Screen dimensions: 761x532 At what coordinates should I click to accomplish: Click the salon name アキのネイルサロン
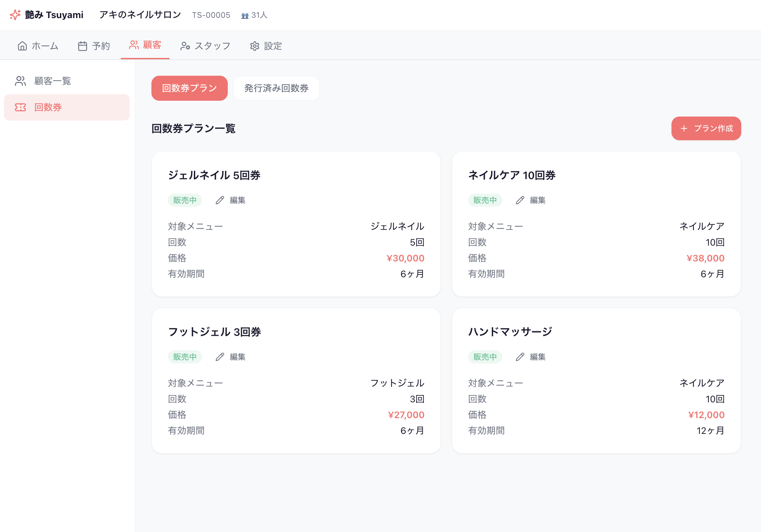140,15
